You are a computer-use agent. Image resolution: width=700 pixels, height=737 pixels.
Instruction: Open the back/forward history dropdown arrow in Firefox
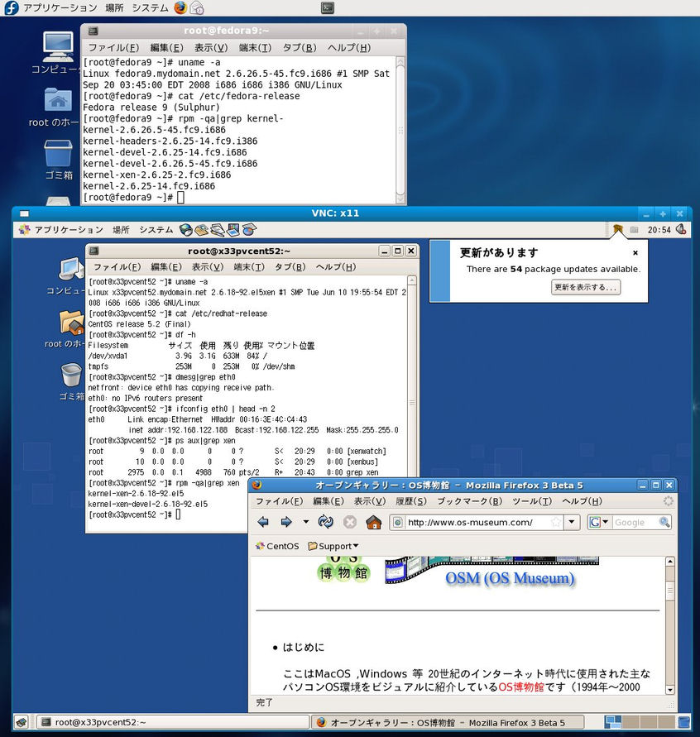pos(306,522)
